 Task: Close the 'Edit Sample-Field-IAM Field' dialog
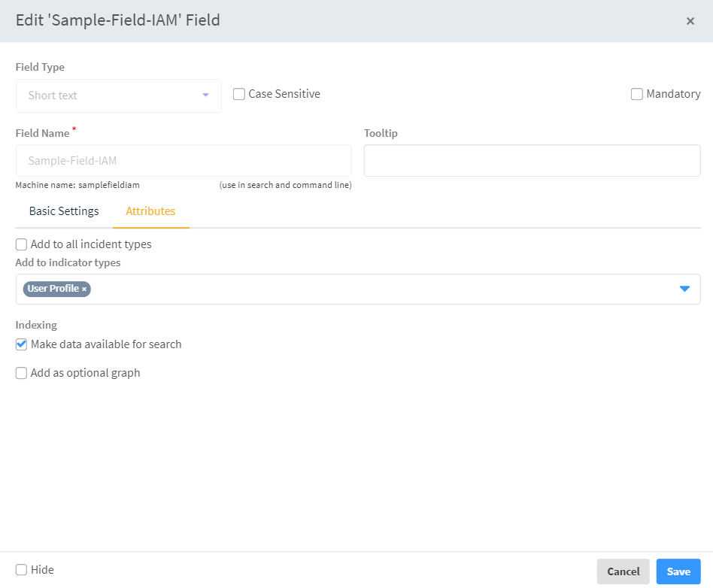[x=690, y=21]
